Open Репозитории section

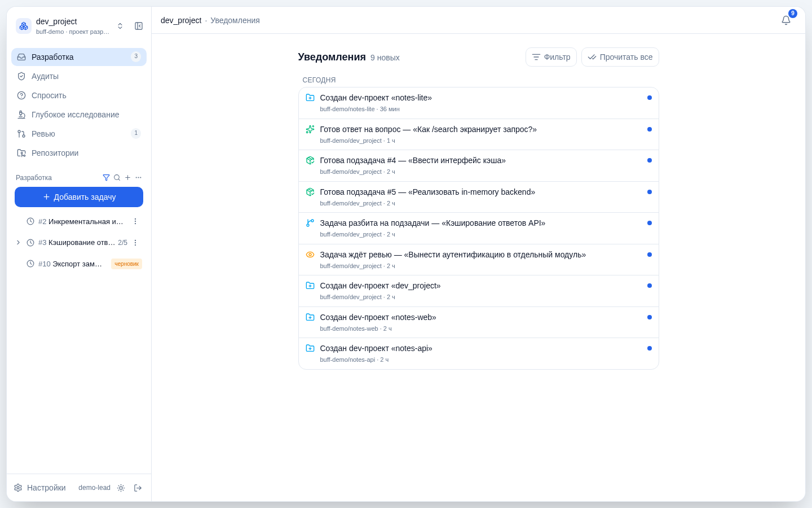(79, 153)
